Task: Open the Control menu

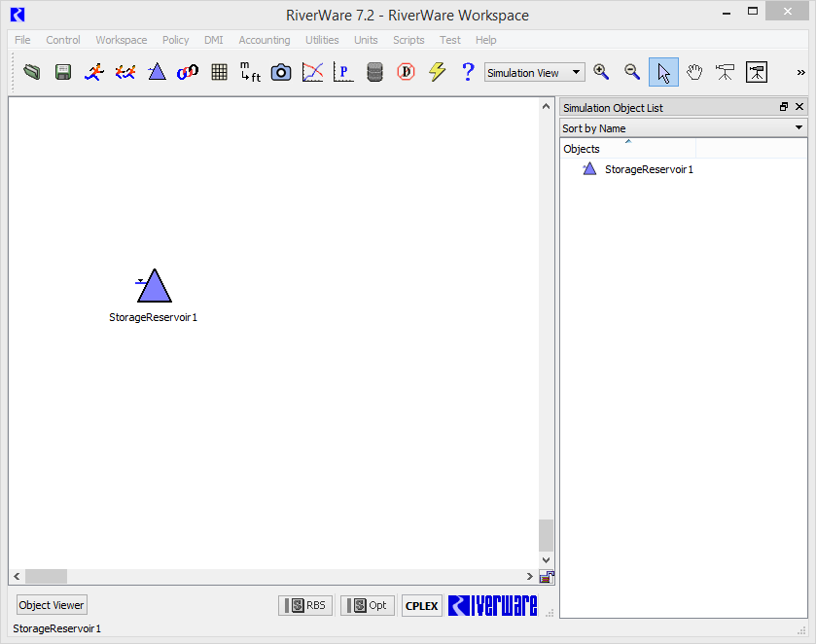Action: [x=63, y=40]
